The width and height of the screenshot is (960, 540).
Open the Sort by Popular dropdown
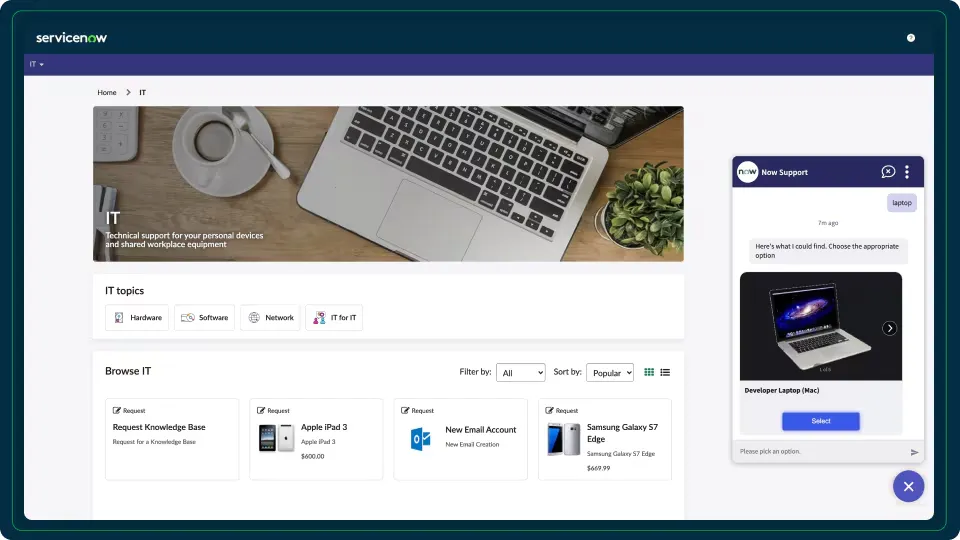click(610, 373)
